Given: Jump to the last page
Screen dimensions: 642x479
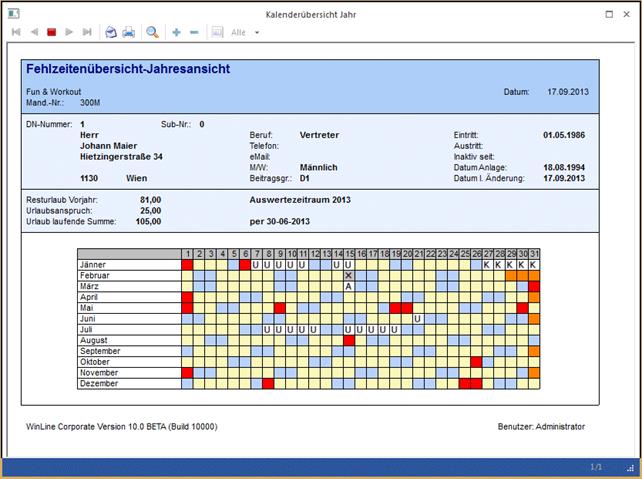Looking at the screenshot, I should (87, 32).
